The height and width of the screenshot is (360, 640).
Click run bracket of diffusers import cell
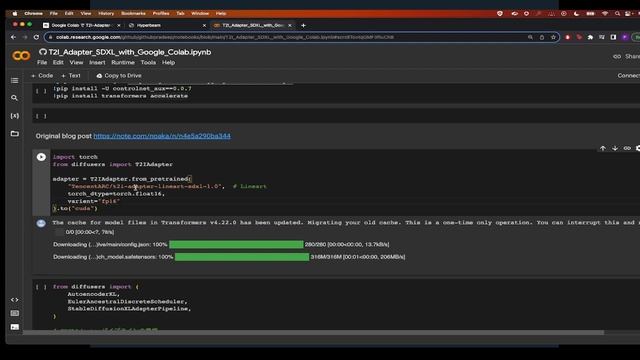point(41,287)
